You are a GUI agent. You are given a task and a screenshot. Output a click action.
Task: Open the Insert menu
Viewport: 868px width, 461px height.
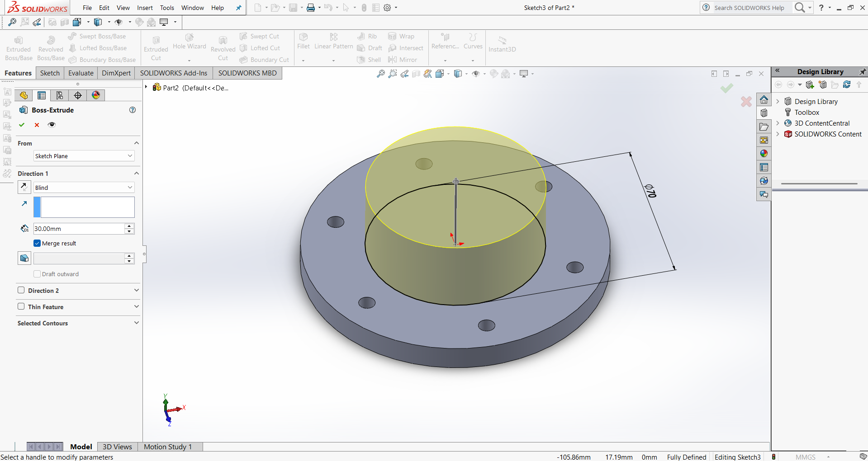(x=145, y=8)
